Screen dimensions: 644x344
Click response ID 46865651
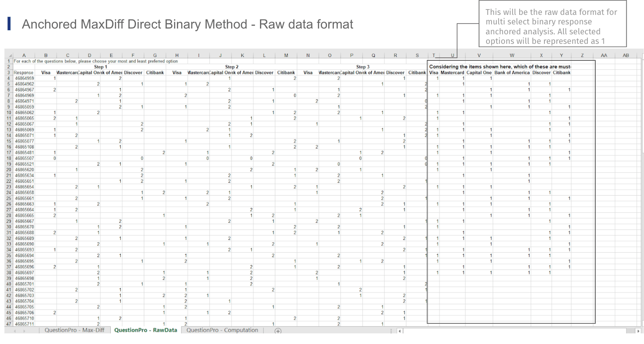24,181
